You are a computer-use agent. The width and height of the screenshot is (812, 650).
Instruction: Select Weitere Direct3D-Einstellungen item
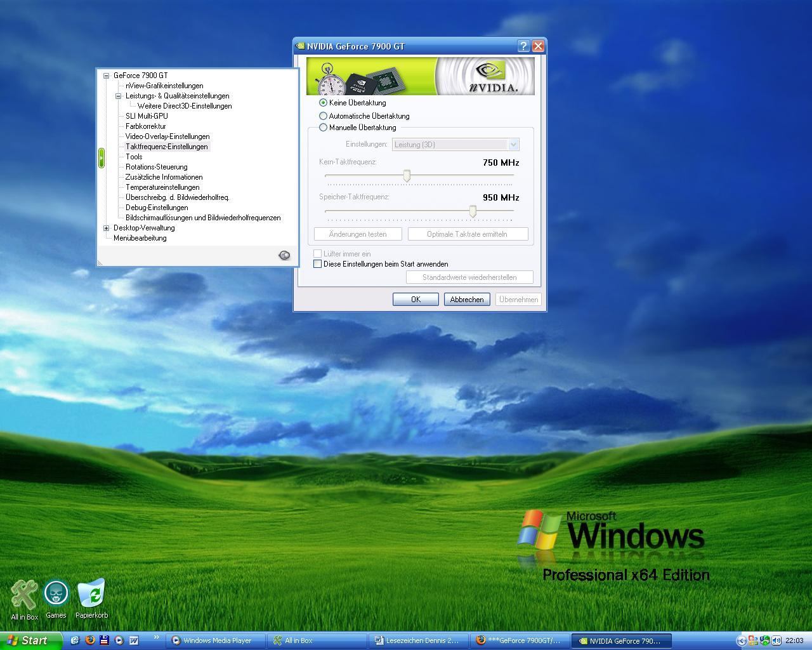click(185, 106)
